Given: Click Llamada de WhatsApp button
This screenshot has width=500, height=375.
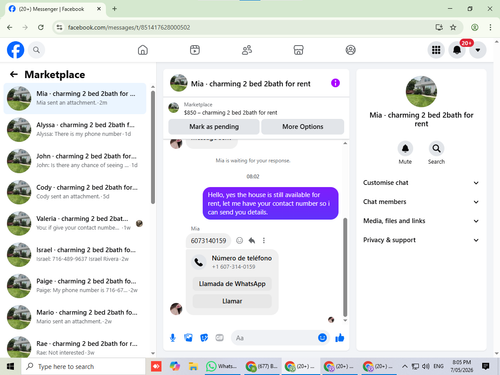Looking at the screenshot, I should coord(232,284).
